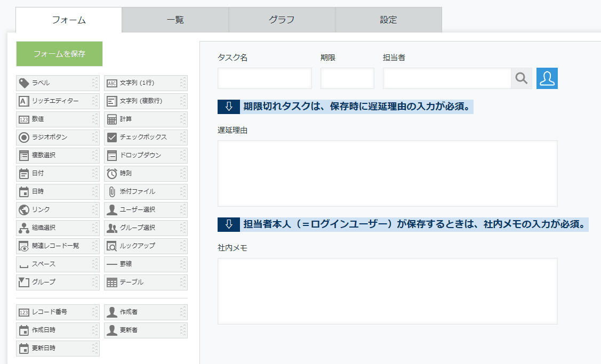
Task: Select the ラベル field icon
Action: (24, 83)
